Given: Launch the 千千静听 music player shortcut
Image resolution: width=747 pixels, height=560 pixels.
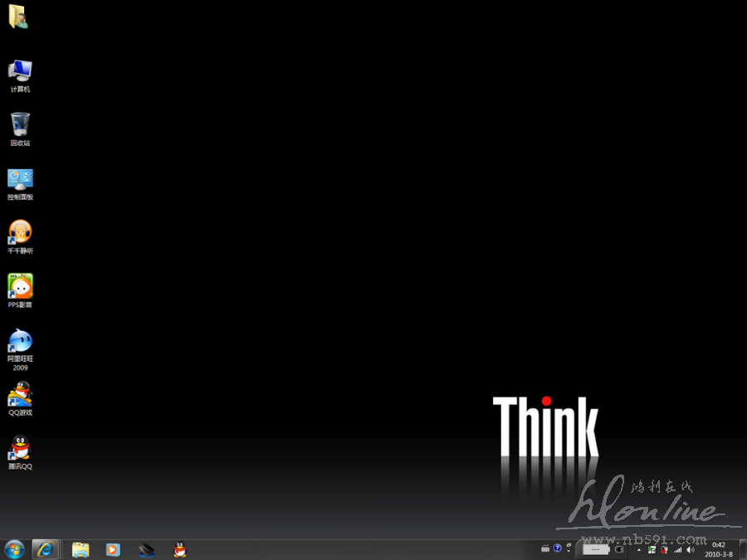Looking at the screenshot, I should tap(20, 236).
